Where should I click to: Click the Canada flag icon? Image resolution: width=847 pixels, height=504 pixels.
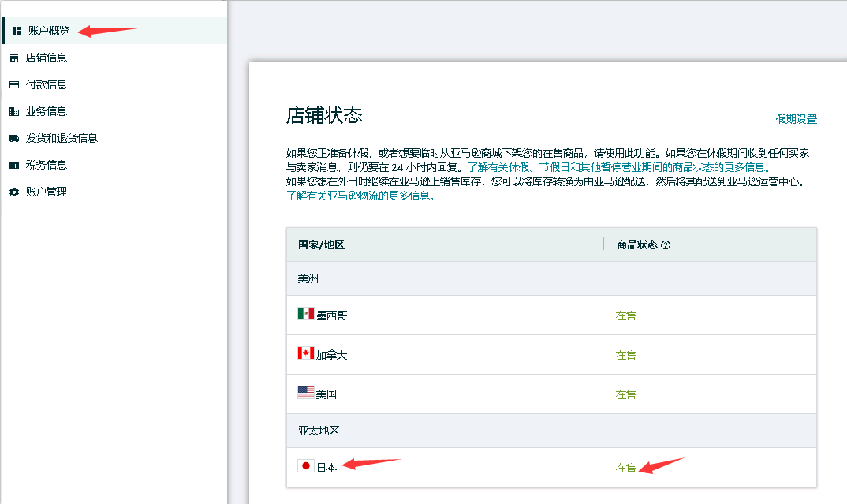pyautogui.click(x=307, y=354)
